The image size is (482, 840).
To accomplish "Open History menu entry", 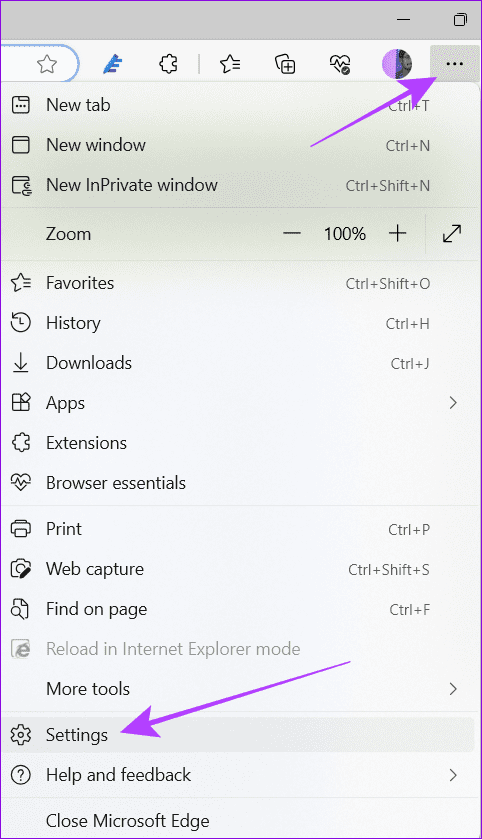I will (239, 323).
